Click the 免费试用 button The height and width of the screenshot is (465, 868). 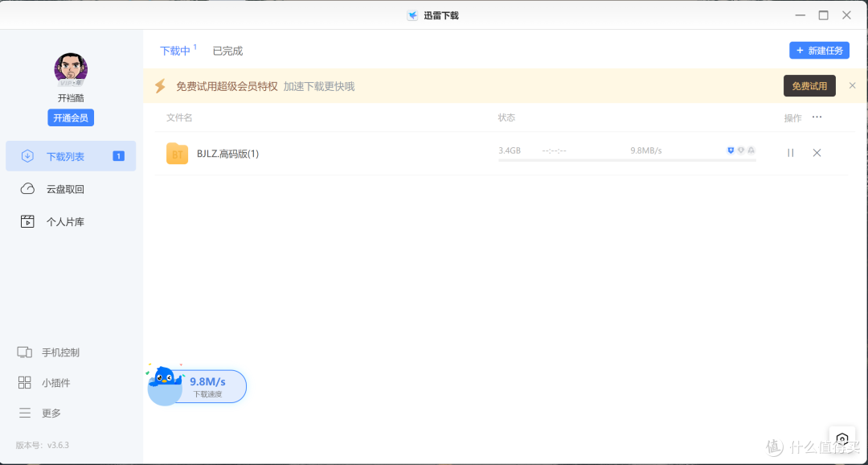coord(809,86)
